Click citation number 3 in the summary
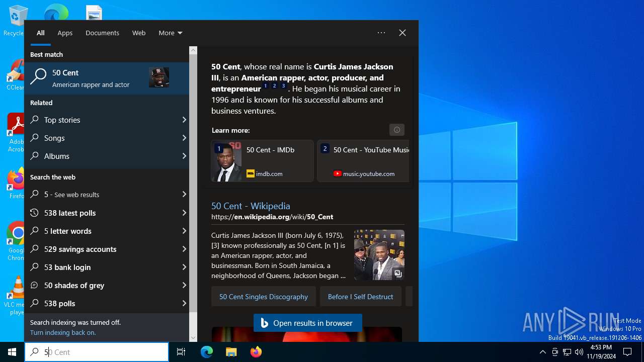The height and width of the screenshot is (362, 644). pos(283,86)
